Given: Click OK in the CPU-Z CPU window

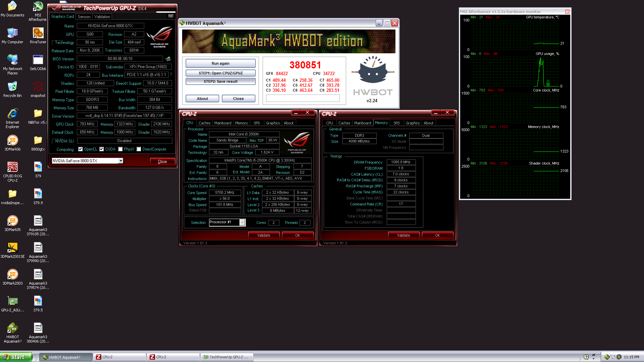Looking at the screenshot, I should (298, 235).
